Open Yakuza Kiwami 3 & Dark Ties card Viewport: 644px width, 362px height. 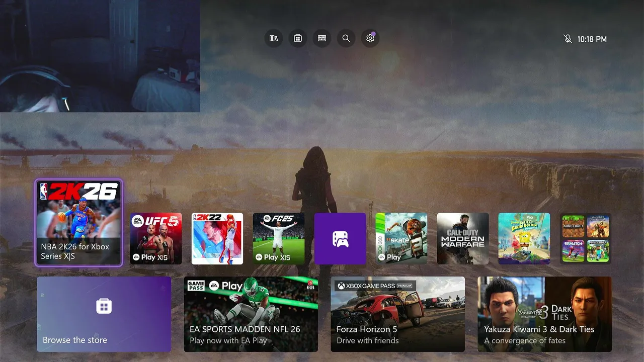(545, 314)
